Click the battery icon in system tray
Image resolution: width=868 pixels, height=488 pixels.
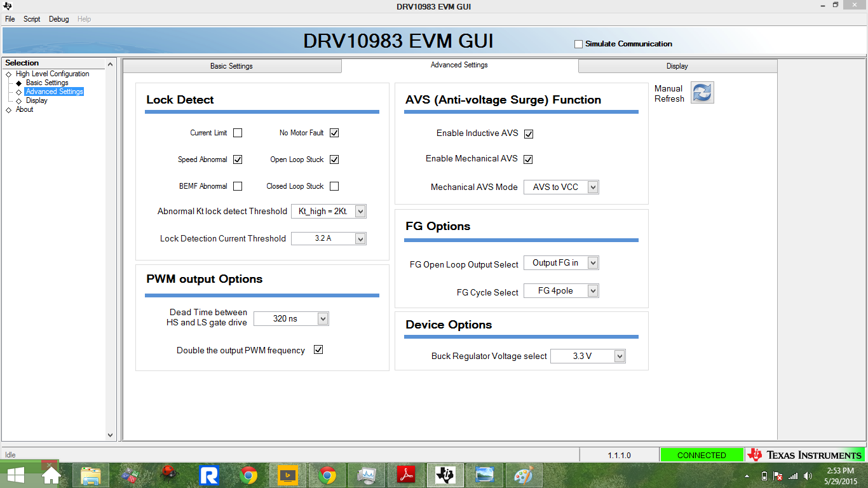[x=764, y=476]
